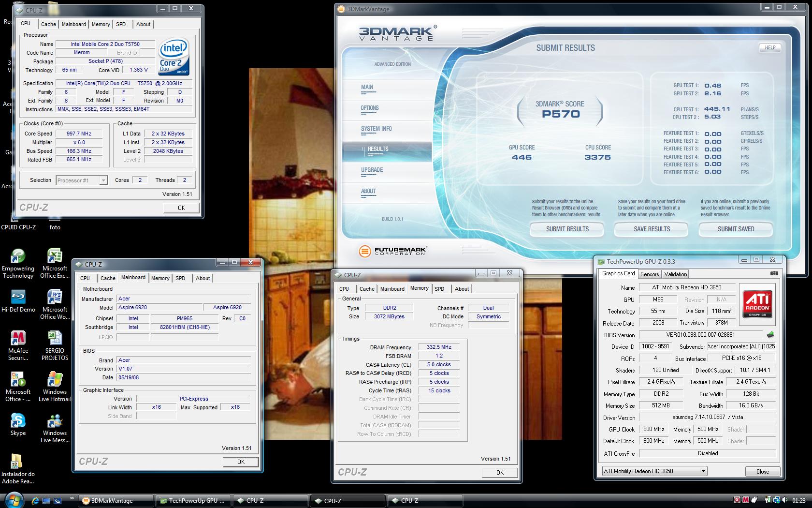Open the volume tray icon
This screenshot has height=508, width=812.
pyautogui.click(x=785, y=500)
